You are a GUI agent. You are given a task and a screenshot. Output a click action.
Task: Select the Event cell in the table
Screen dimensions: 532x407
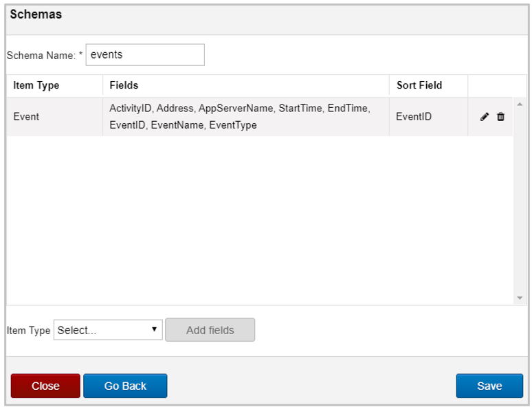click(x=54, y=117)
